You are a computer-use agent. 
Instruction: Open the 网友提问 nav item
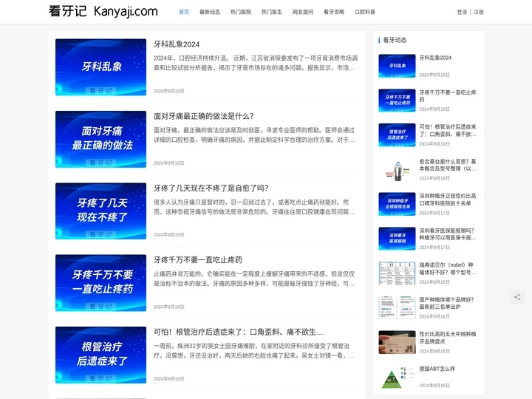click(303, 12)
